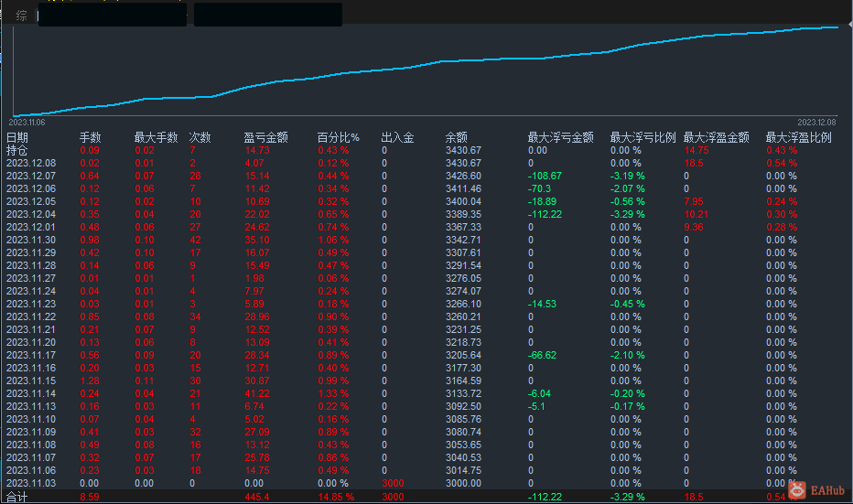Select the 2023.11.07 date row
853x504 pixels.
pyautogui.click(x=31, y=457)
